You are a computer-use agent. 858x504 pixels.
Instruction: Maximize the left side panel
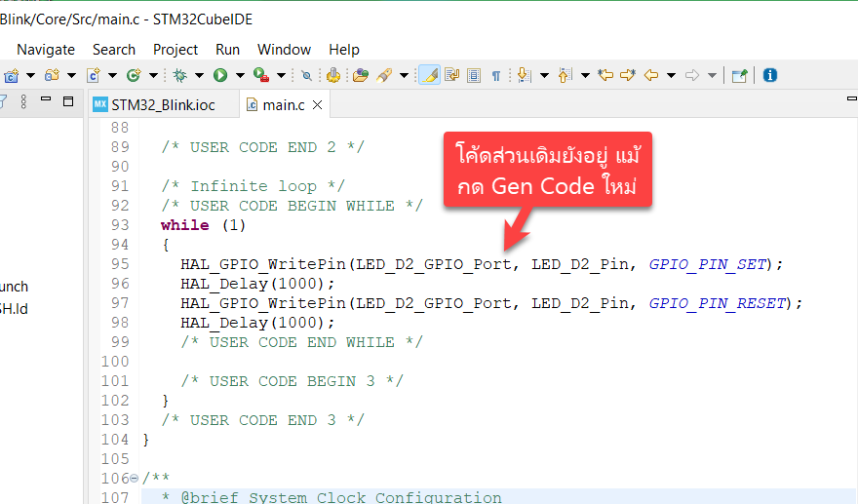tap(68, 101)
